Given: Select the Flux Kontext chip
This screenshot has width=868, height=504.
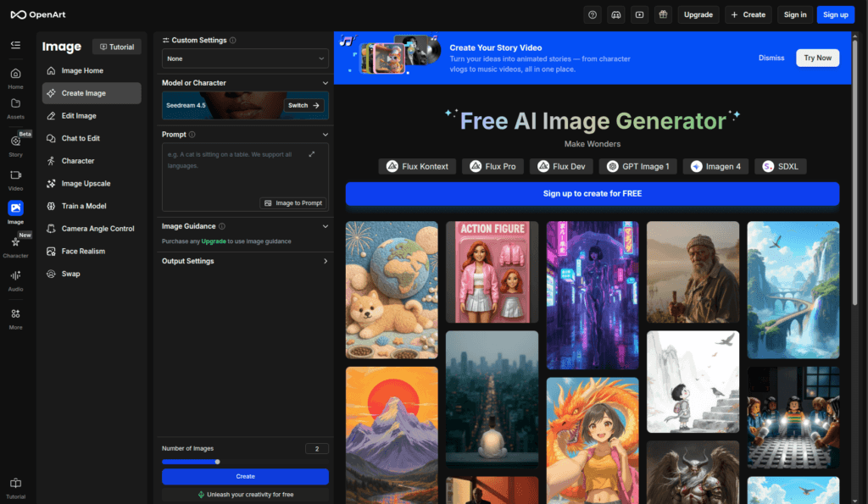Looking at the screenshot, I should 417,167.
